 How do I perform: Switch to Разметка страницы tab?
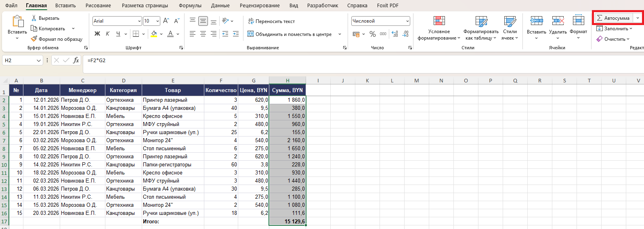point(145,5)
